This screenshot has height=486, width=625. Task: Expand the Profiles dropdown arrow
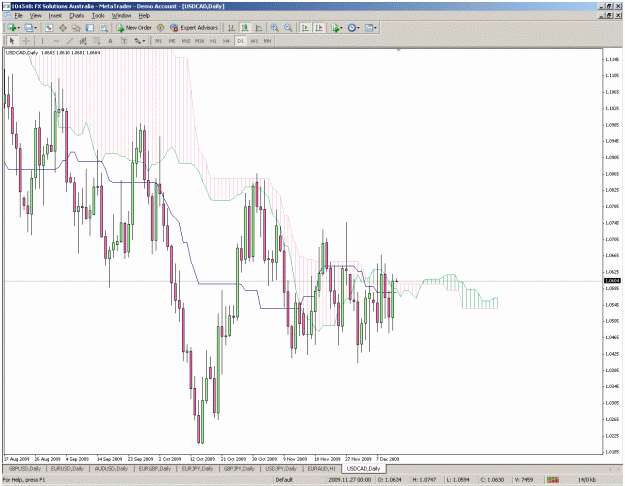[35, 28]
